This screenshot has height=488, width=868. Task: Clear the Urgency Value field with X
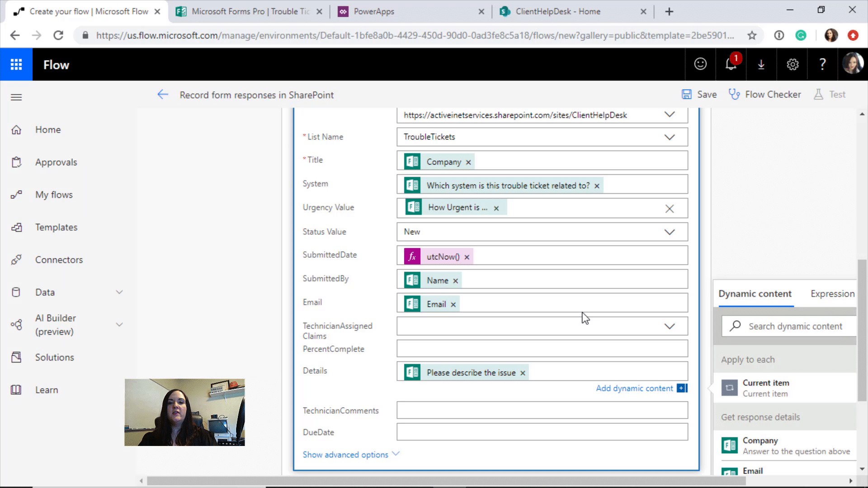coord(670,208)
